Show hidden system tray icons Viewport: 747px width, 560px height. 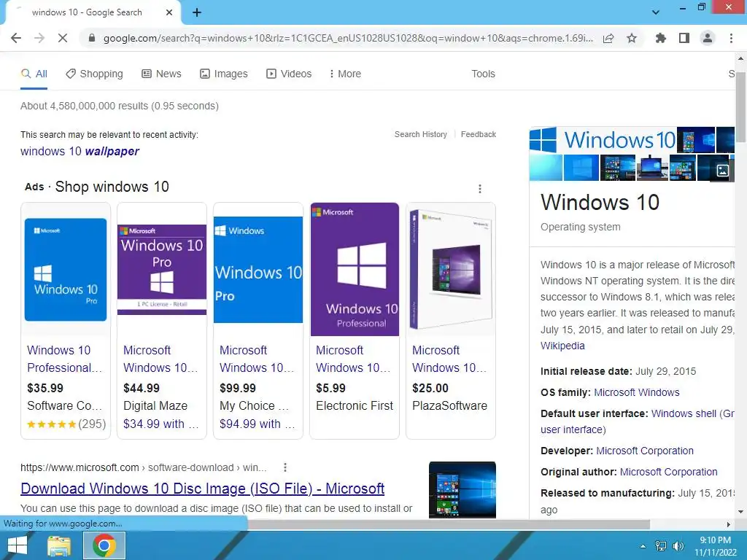(643, 546)
